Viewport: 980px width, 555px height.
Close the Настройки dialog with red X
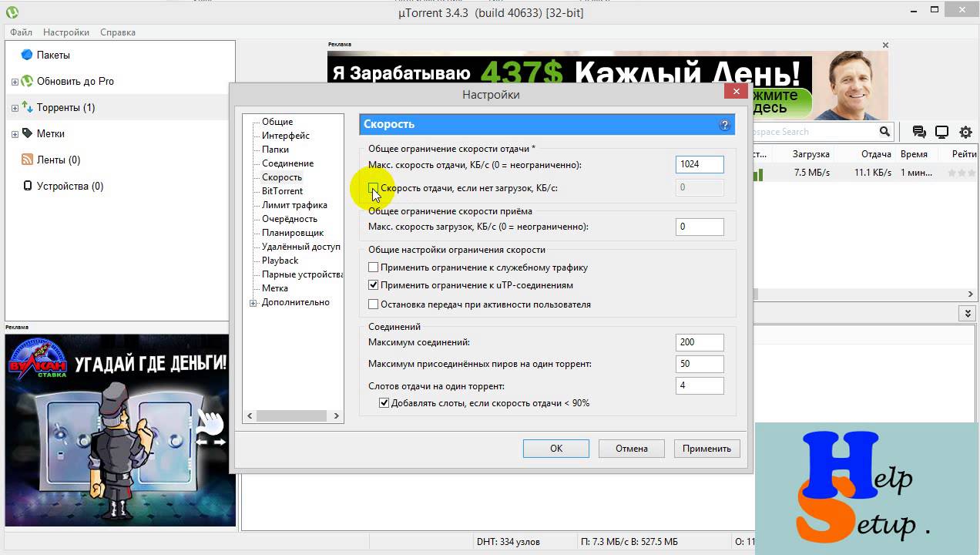[736, 92]
